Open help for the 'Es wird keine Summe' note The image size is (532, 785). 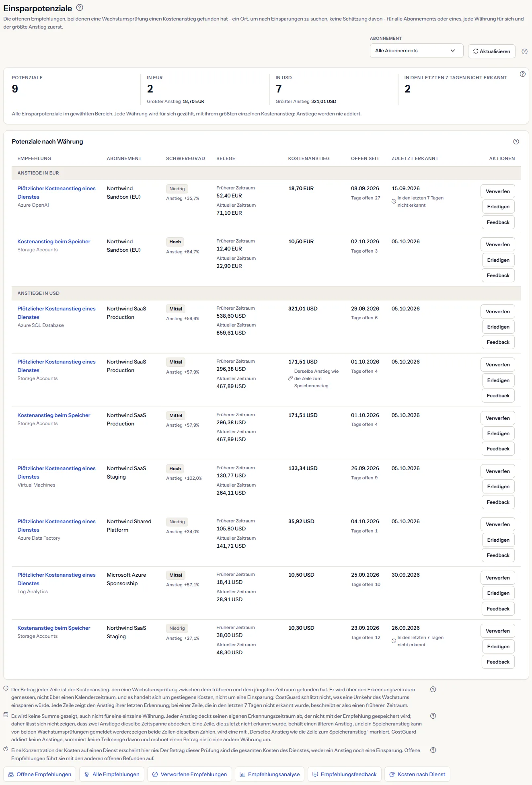coord(433,716)
